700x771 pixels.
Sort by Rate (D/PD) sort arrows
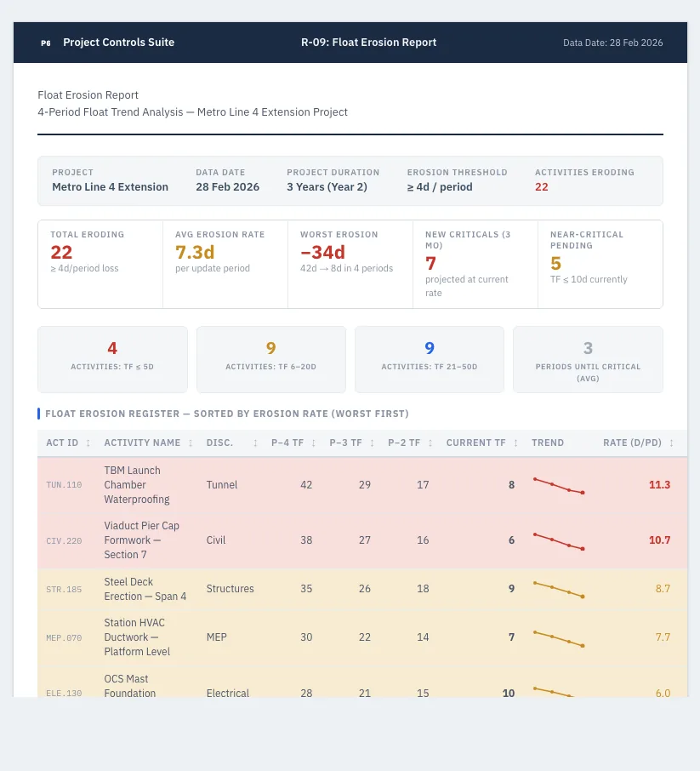[x=671, y=443]
